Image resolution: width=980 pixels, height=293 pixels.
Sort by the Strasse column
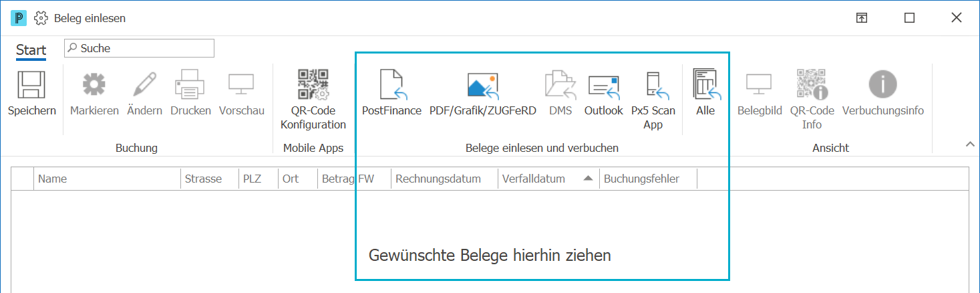click(210, 179)
